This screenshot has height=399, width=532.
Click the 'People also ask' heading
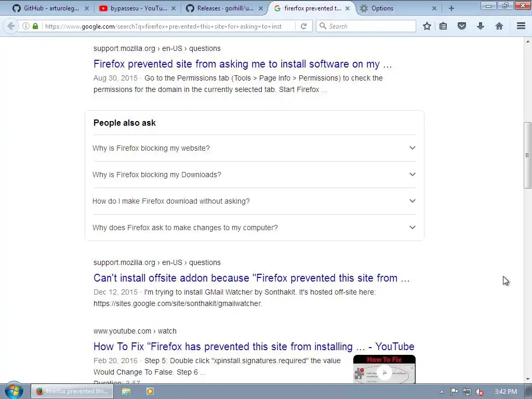click(x=125, y=123)
